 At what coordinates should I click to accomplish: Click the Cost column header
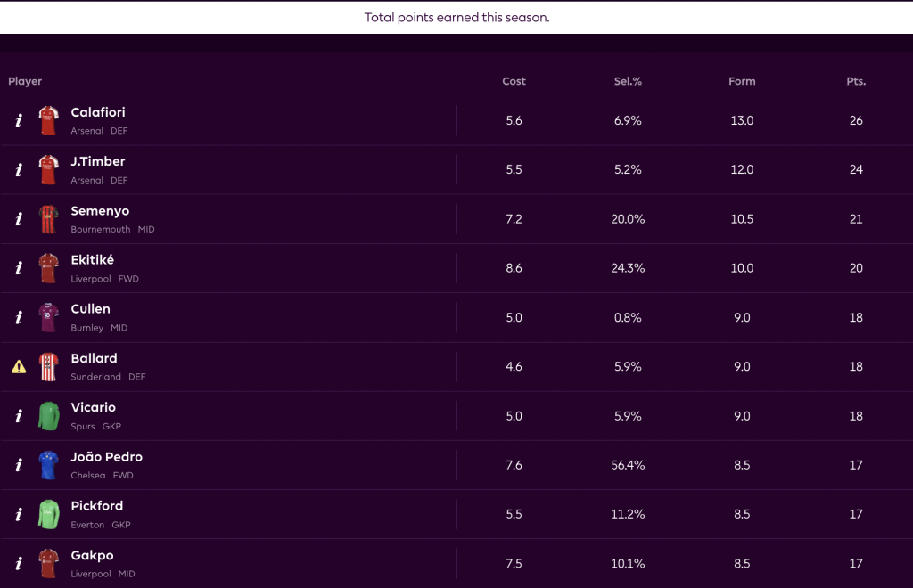click(514, 81)
